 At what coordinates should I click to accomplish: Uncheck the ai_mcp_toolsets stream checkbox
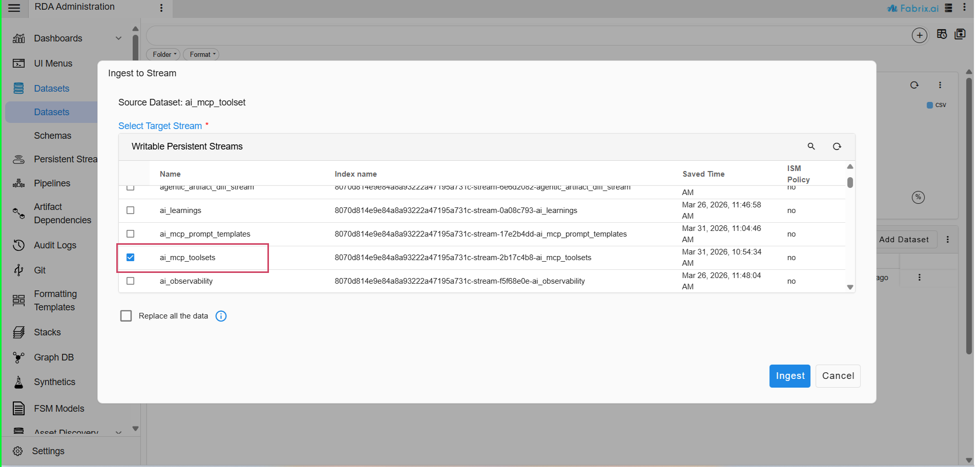point(131,258)
